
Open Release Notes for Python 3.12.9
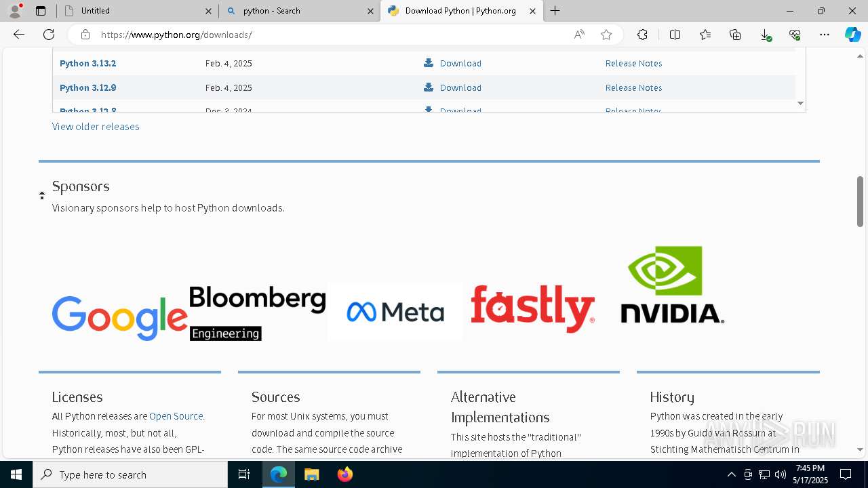tap(633, 87)
